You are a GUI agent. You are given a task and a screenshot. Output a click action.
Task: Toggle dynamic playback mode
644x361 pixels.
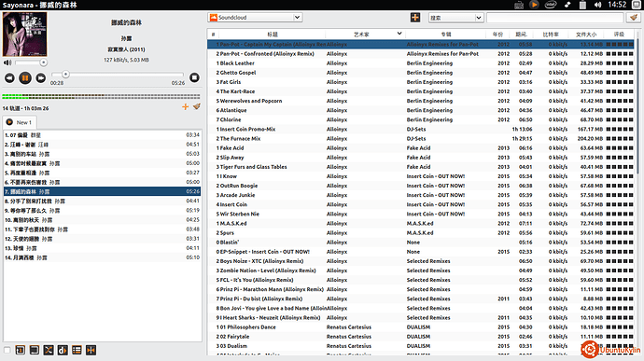pyautogui.click(x=63, y=350)
